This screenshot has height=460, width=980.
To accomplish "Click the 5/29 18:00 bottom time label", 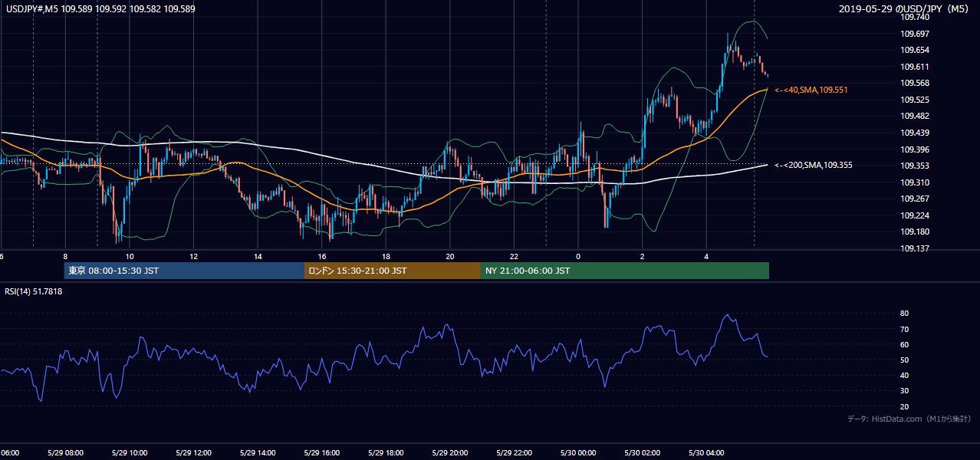I will (x=385, y=453).
